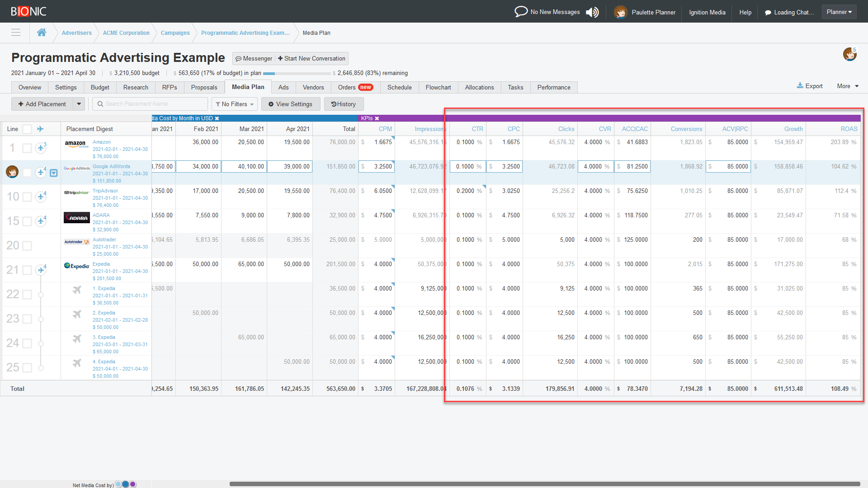
Task: Click the home icon in breadcrumb
Action: 42,33
